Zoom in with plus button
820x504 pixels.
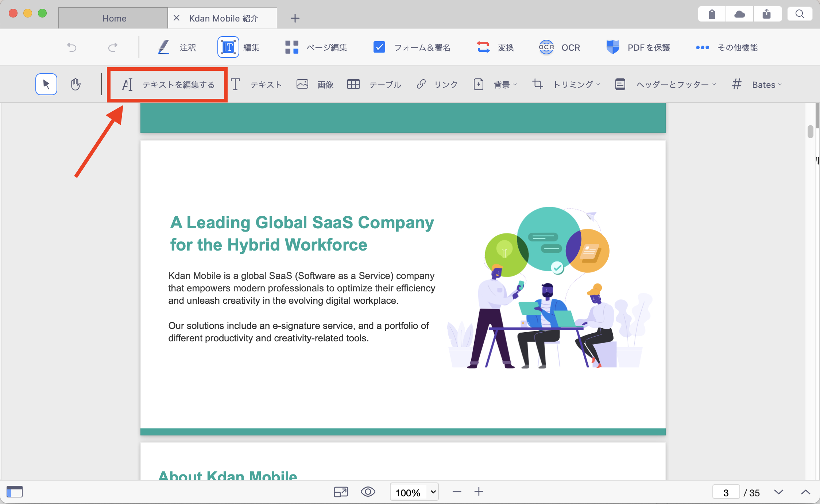(x=479, y=492)
